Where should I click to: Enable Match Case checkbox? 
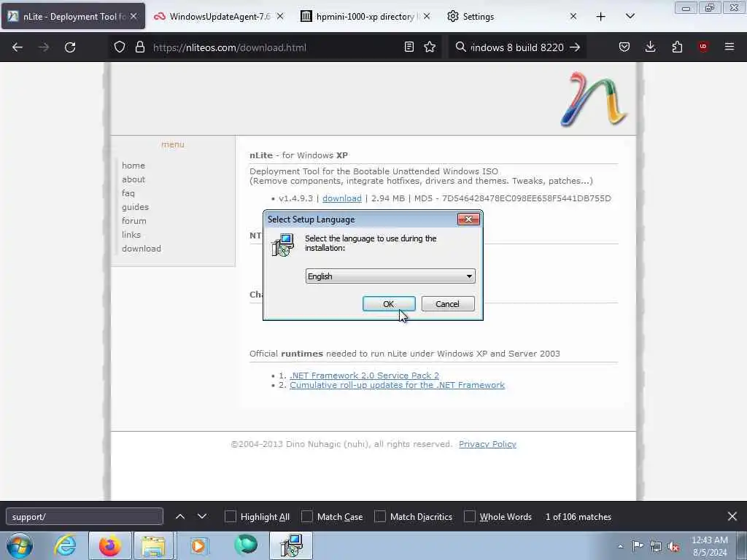(307, 516)
